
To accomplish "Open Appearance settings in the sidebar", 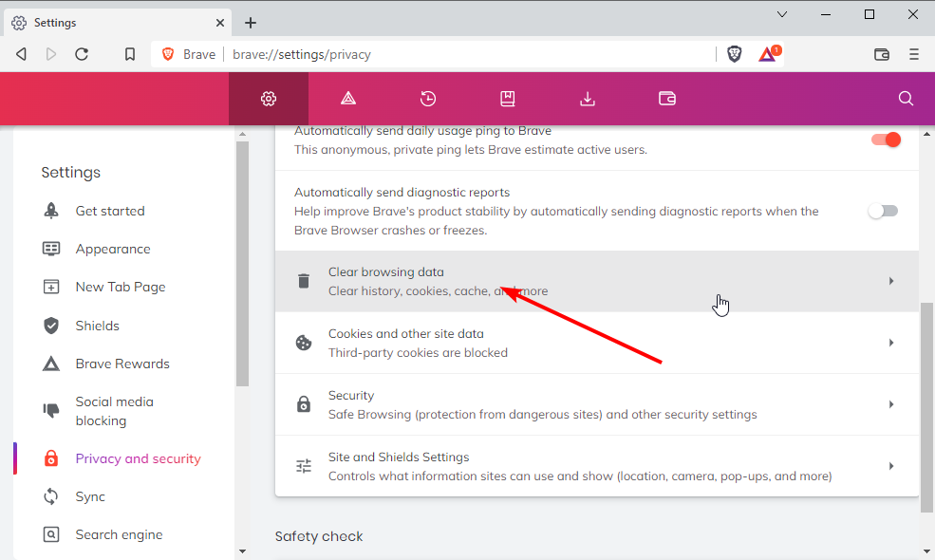I will point(113,249).
